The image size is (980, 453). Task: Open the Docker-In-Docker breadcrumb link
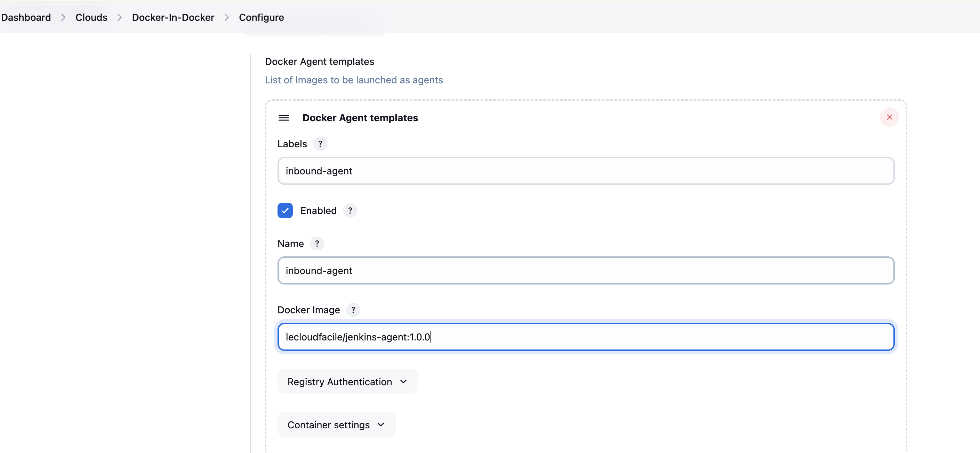click(173, 17)
